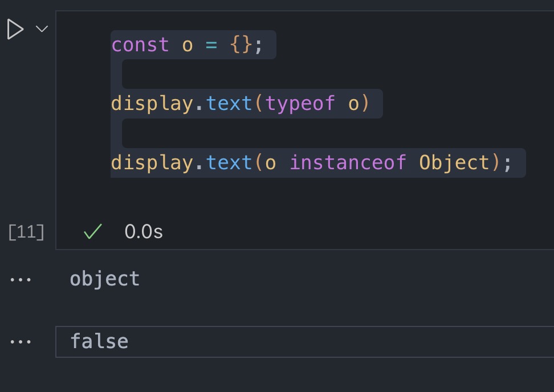Select the 'object' output text
The width and height of the screenshot is (554, 392).
(104, 279)
